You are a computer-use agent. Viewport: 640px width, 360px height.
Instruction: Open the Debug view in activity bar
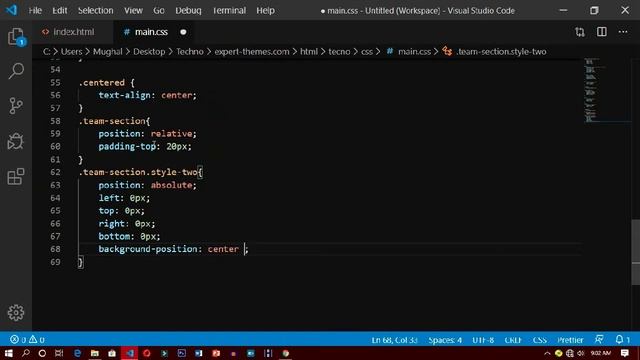coord(16,141)
